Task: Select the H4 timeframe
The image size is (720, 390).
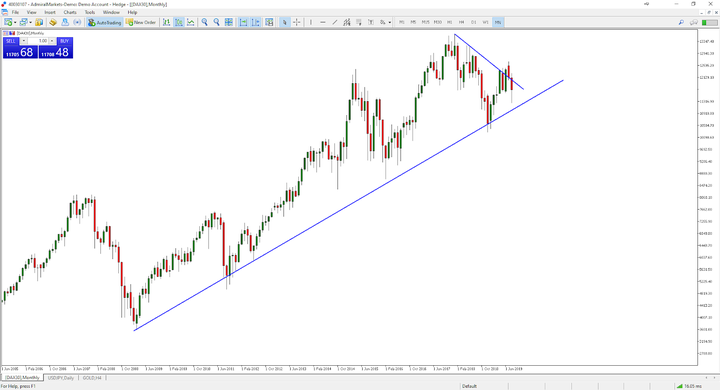Action: (461, 22)
